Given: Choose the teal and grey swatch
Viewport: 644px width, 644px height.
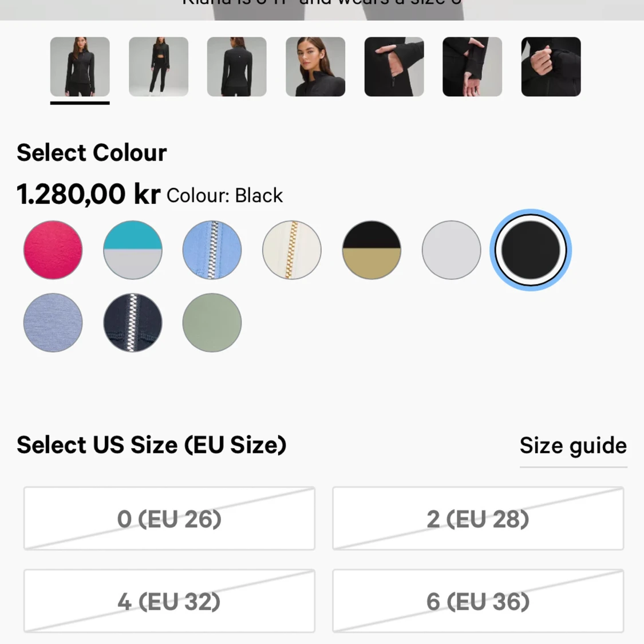Looking at the screenshot, I should [x=133, y=250].
